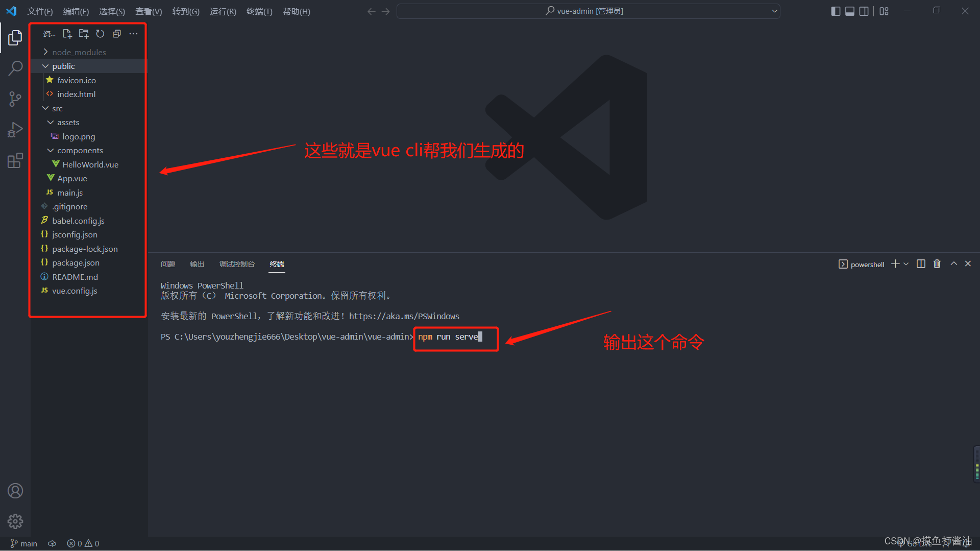980x551 pixels.
Task: Close the terminal panel
Action: 968,264
